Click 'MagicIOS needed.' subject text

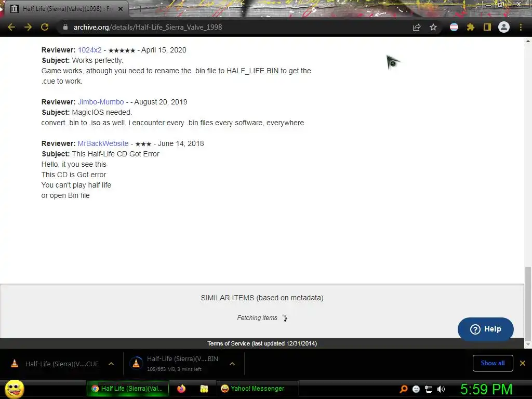(102, 112)
